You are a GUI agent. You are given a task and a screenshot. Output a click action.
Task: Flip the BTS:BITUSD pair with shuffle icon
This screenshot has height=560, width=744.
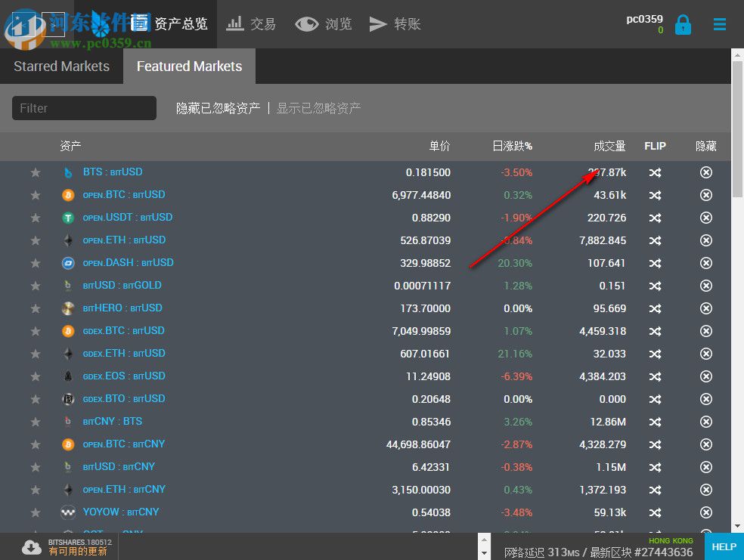pos(655,172)
